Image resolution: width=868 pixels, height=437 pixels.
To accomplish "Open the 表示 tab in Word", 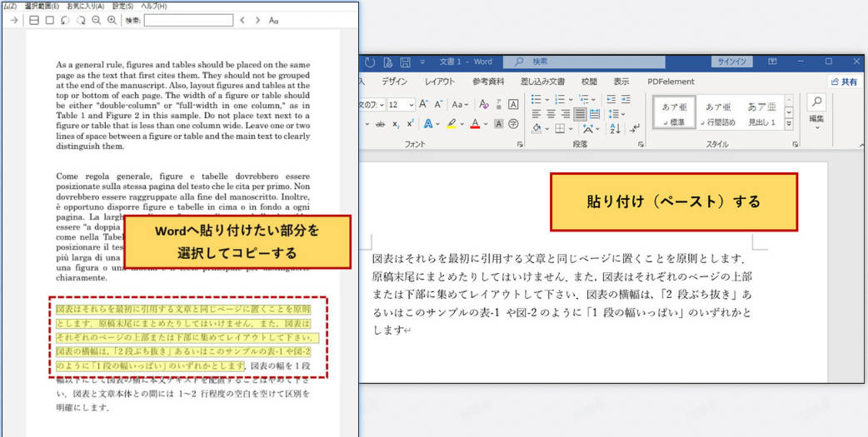I will (621, 82).
